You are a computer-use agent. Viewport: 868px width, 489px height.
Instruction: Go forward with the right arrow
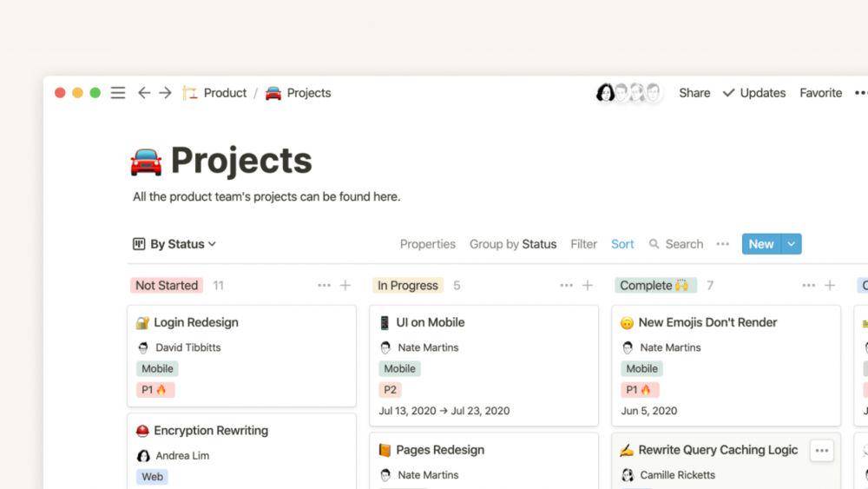165,92
